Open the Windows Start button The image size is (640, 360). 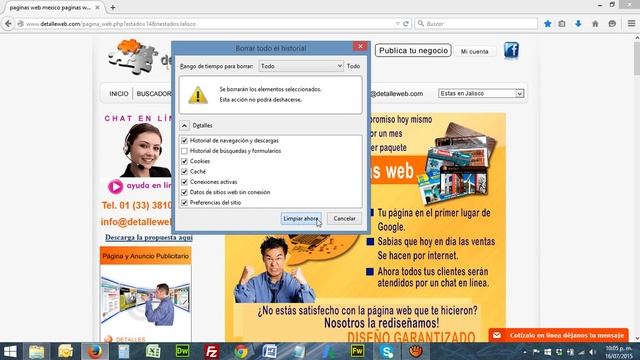pos(10,351)
